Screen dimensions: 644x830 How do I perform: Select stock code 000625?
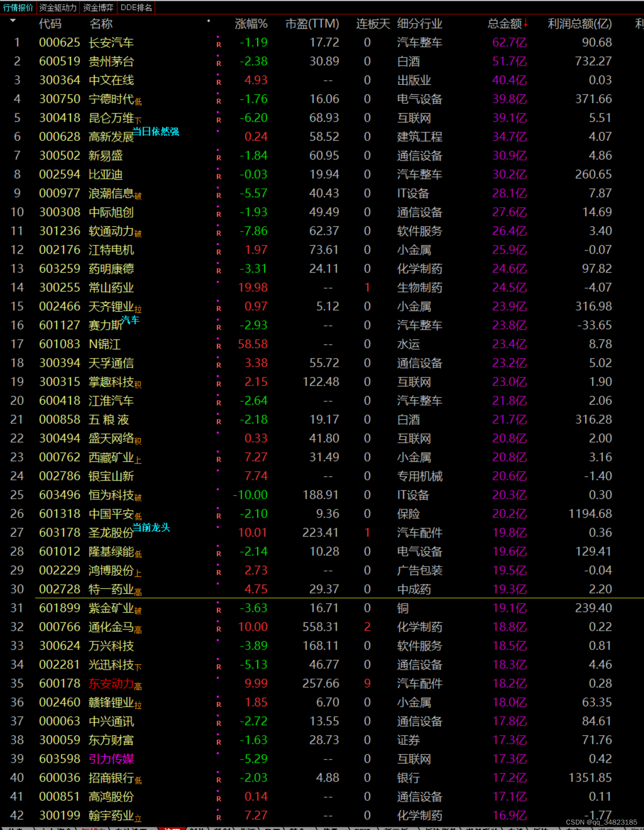pos(59,42)
